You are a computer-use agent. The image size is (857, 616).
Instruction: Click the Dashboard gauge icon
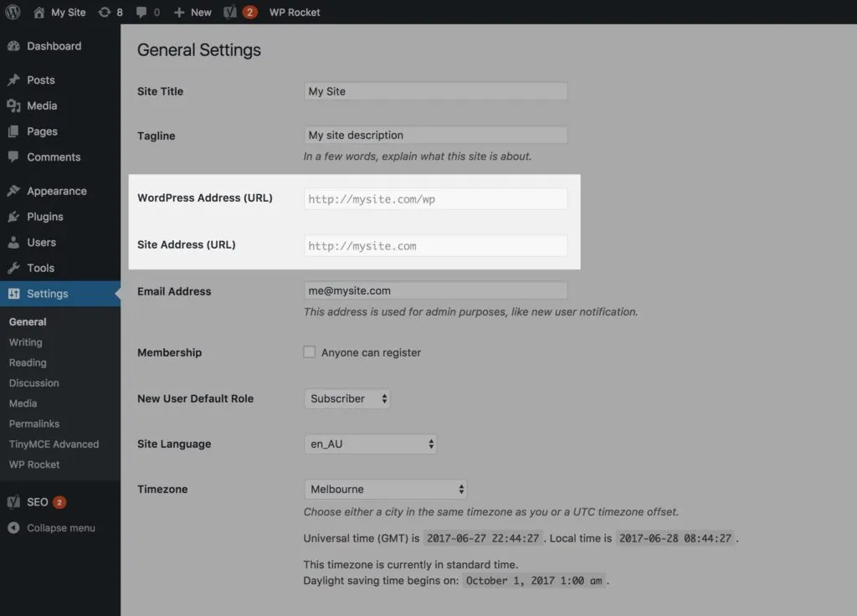coord(13,46)
